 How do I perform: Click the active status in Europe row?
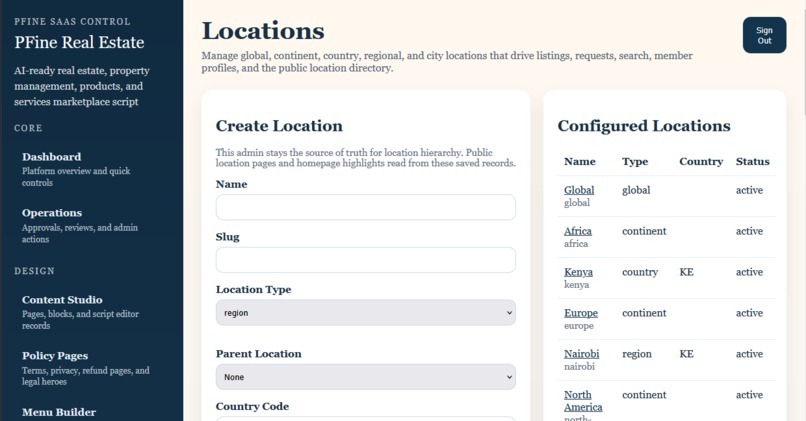point(749,313)
